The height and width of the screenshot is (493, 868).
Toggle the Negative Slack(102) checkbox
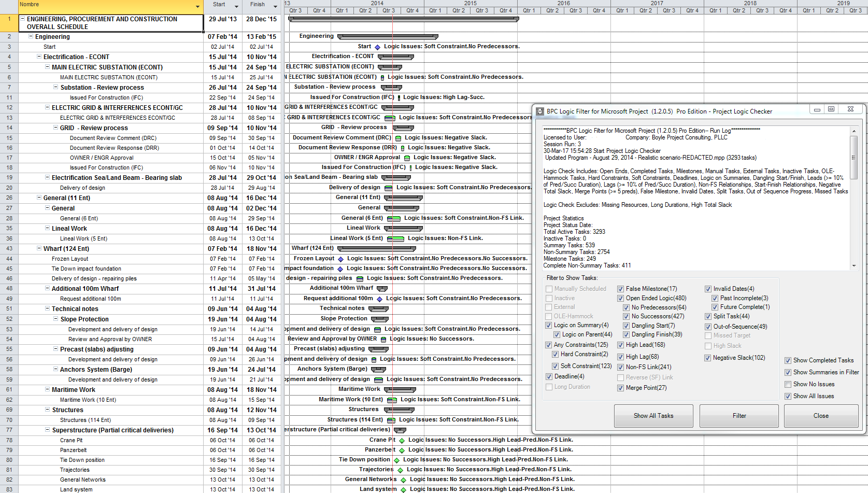coord(708,358)
